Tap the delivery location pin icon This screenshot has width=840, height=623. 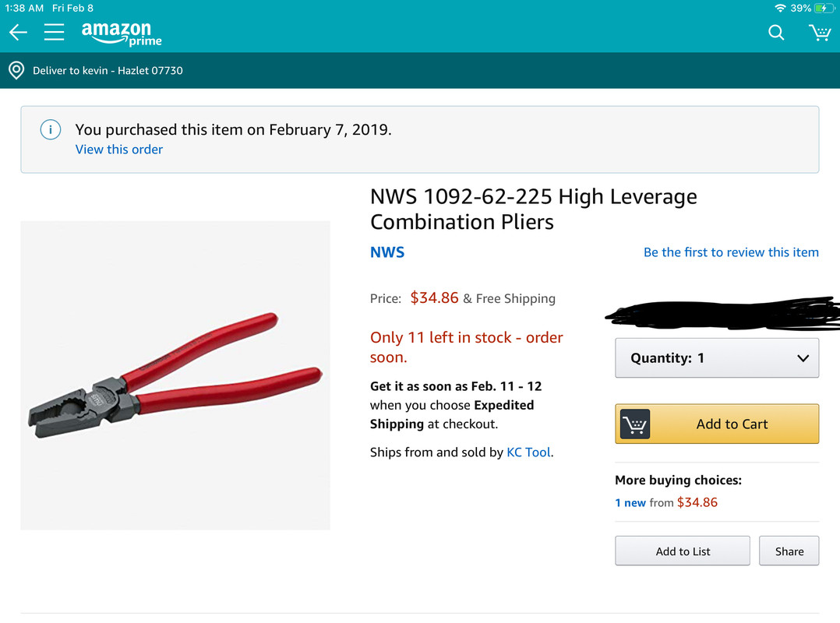[x=16, y=70]
